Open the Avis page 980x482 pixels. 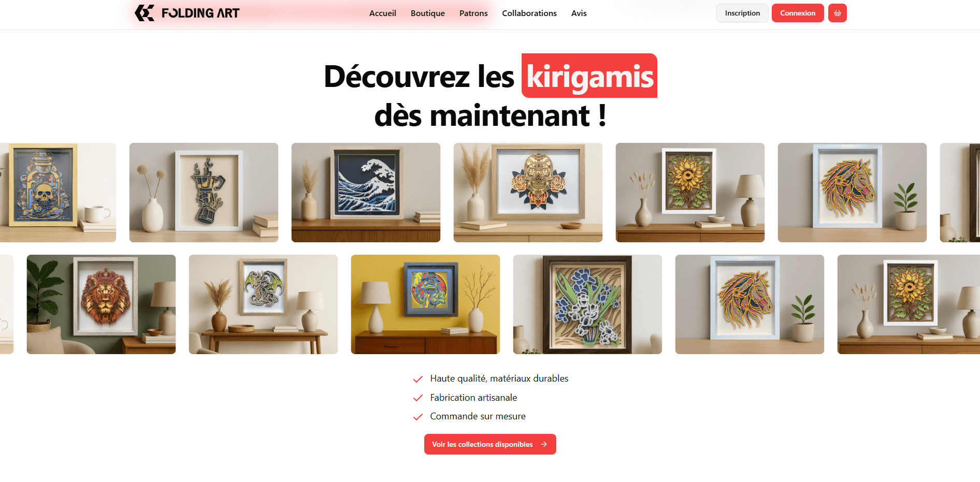point(579,13)
